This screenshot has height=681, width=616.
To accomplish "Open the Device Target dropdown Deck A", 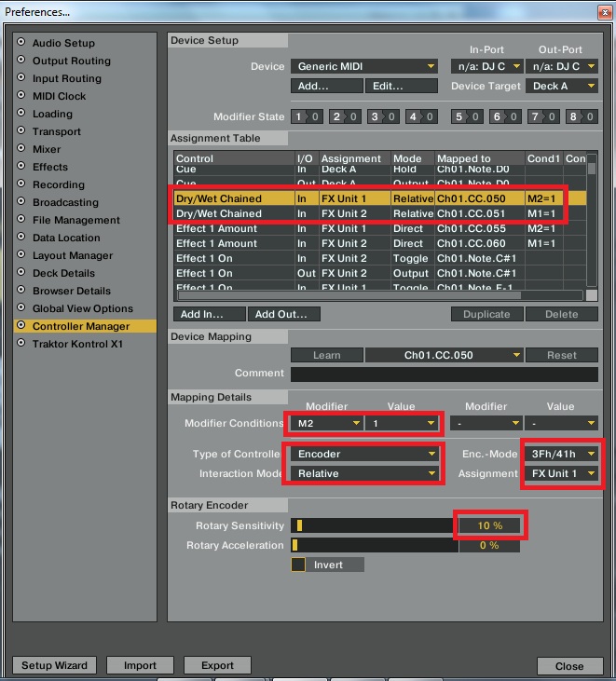I will click(x=562, y=86).
